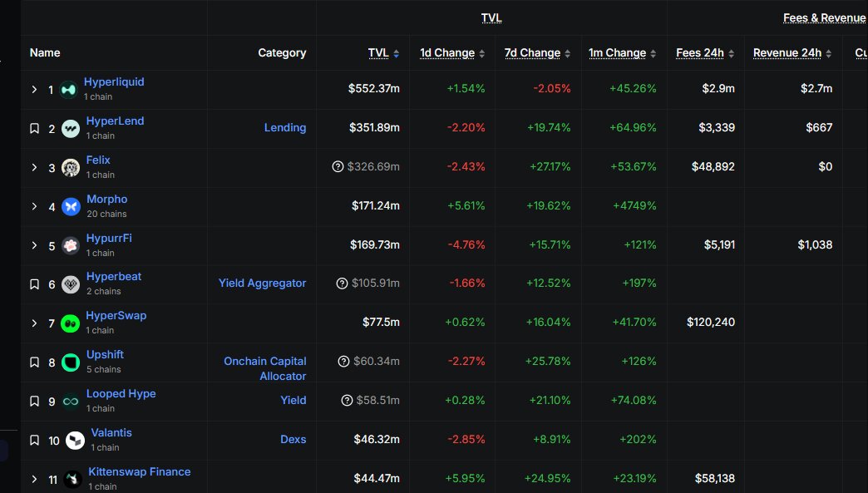868x493 pixels.
Task: Click the HyperLend protocol logo
Action: [x=71, y=129]
